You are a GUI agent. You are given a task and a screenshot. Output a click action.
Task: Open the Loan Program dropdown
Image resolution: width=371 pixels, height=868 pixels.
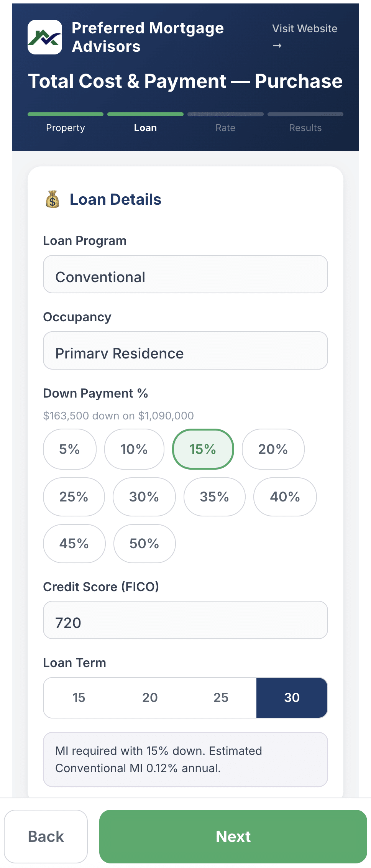pos(185,274)
